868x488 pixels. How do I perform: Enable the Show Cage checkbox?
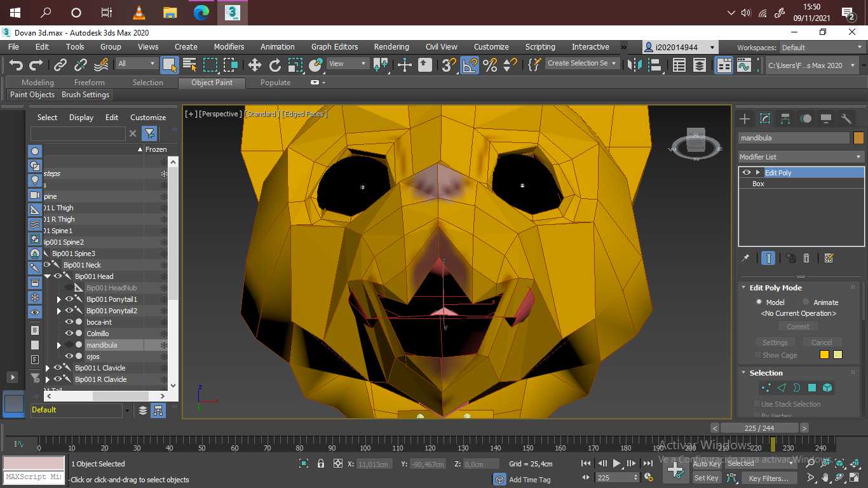pos(757,355)
